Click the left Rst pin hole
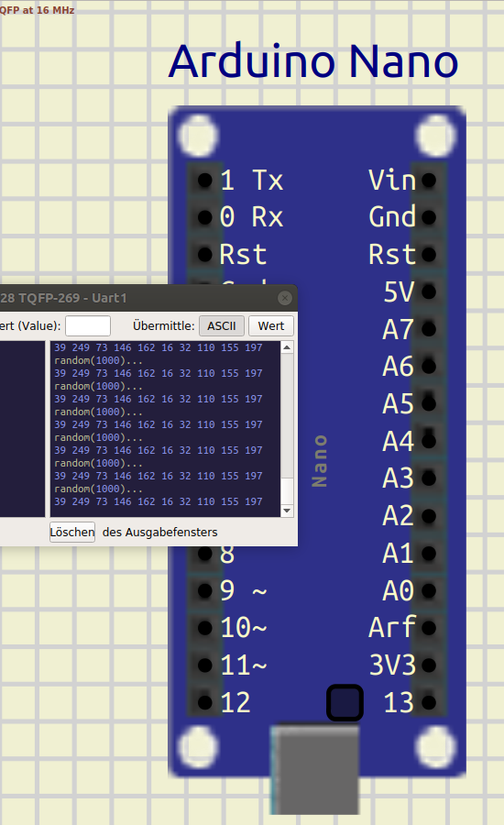 (x=204, y=255)
